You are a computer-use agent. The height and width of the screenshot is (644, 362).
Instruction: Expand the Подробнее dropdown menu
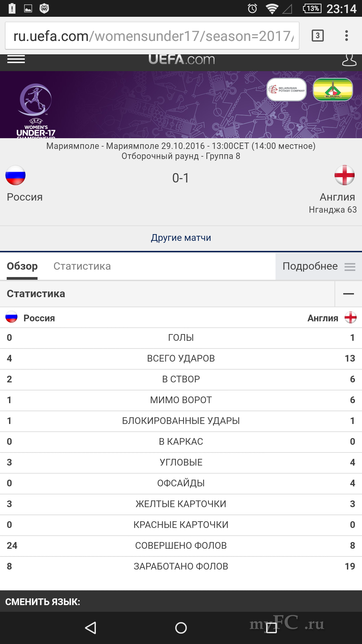tap(318, 266)
